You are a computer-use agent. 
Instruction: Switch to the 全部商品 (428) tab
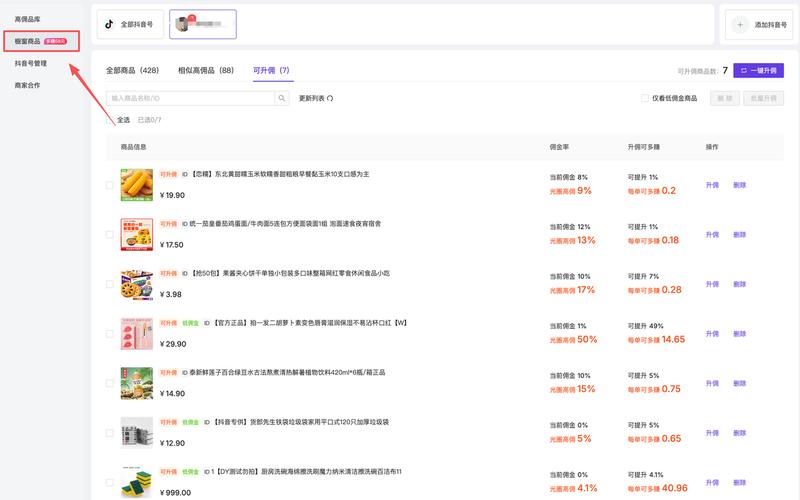pos(133,71)
